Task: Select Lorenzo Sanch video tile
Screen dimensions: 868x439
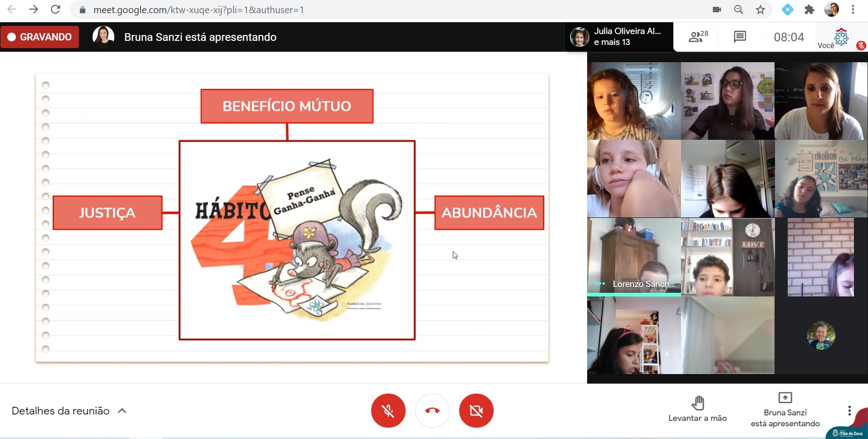Action: tap(634, 257)
